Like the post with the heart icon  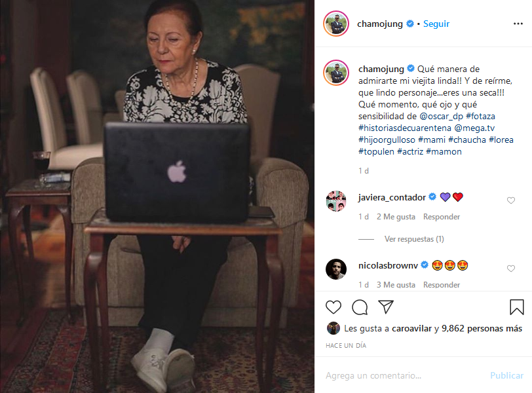point(333,307)
